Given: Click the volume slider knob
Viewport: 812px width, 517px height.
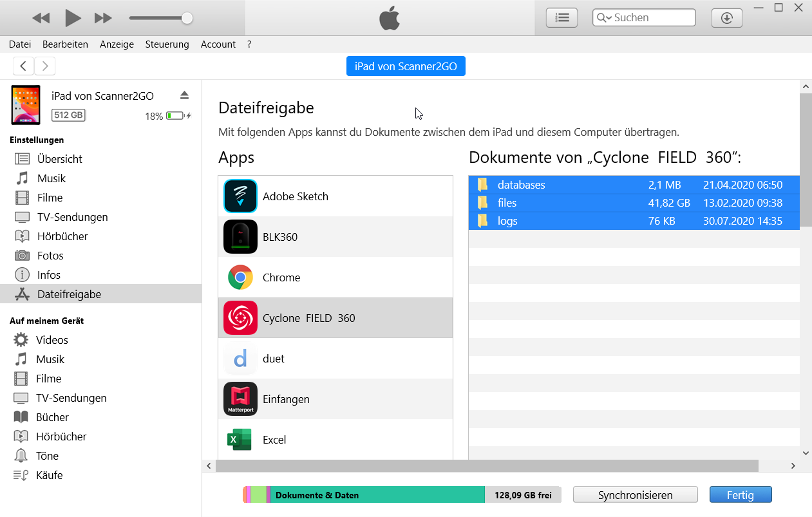Looking at the screenshot, I should click(187, 18).
